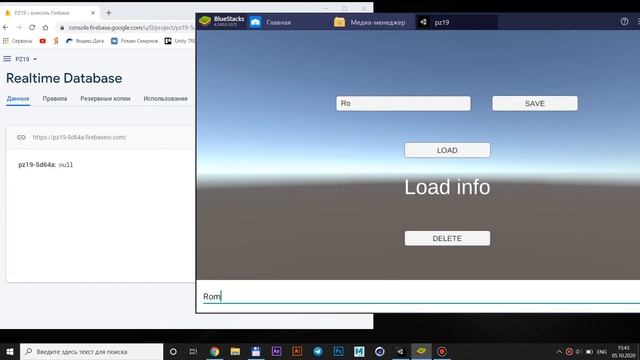Switch the ENG keyboard language indicator
This screenshot has width=640, height=360.
(x=602, y=351)
